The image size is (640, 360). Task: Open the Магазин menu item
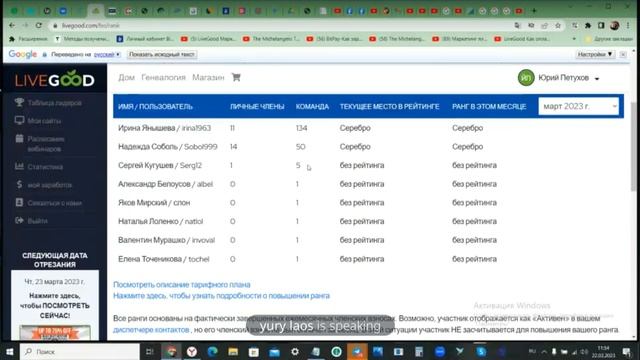[x=208, y=77]
